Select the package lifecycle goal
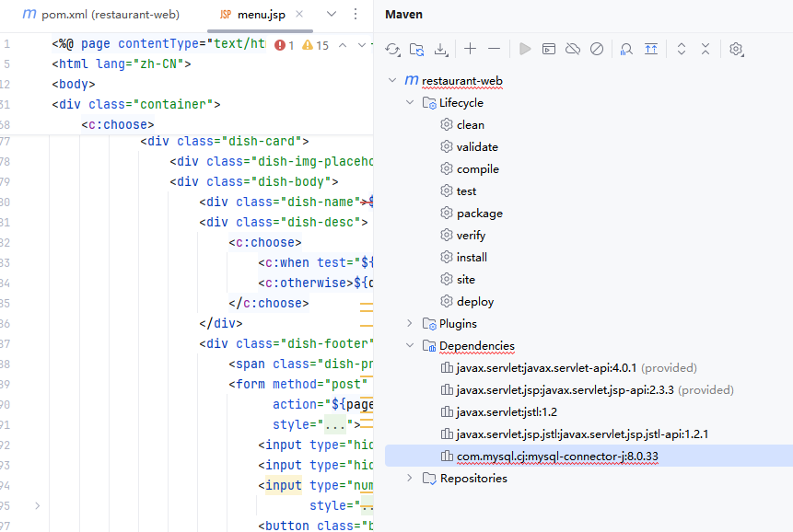 click(480, 214)
